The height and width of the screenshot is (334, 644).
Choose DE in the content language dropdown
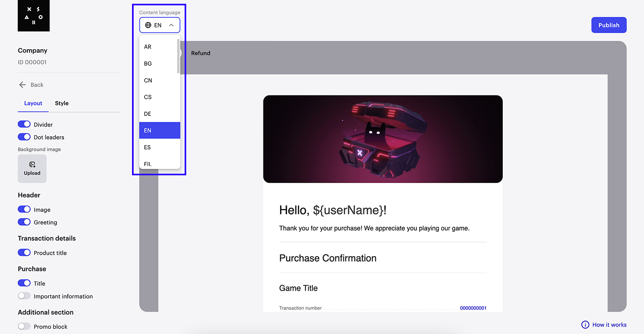[x=148, y=114]
